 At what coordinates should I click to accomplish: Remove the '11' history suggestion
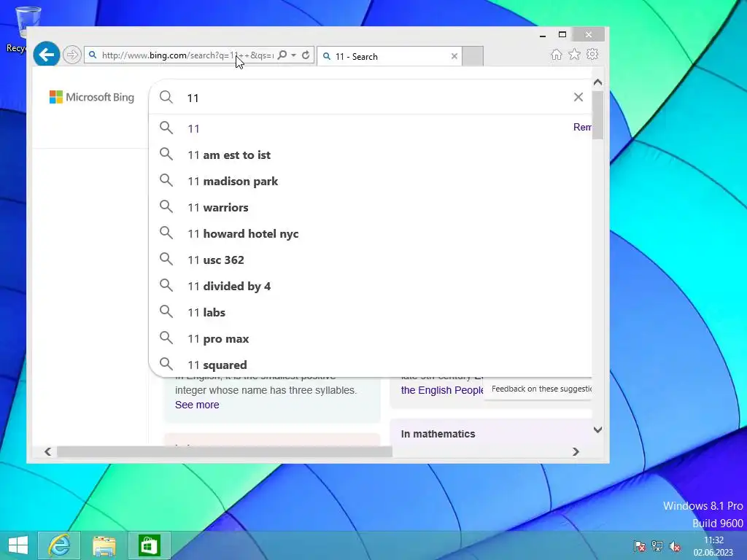click(x=582, y=127)
